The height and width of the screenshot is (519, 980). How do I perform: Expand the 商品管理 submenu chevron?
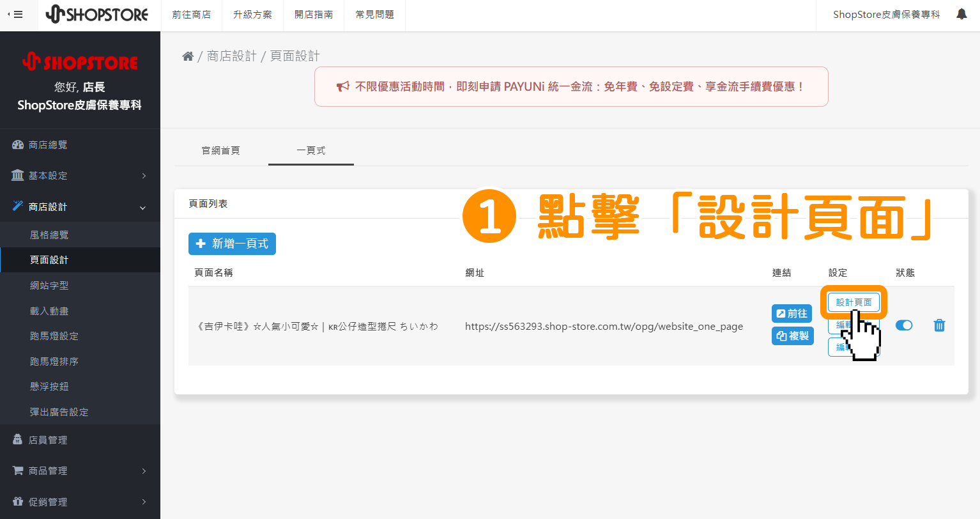pos(144,471)
